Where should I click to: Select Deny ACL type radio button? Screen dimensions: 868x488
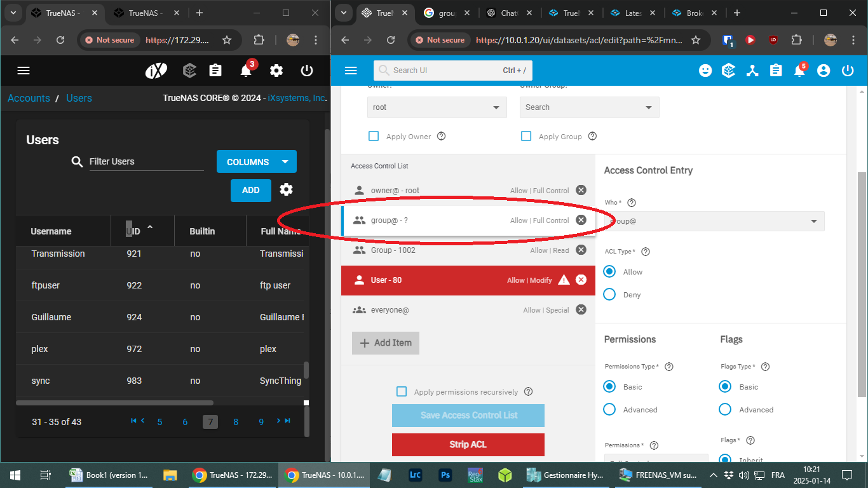(609, 294)
